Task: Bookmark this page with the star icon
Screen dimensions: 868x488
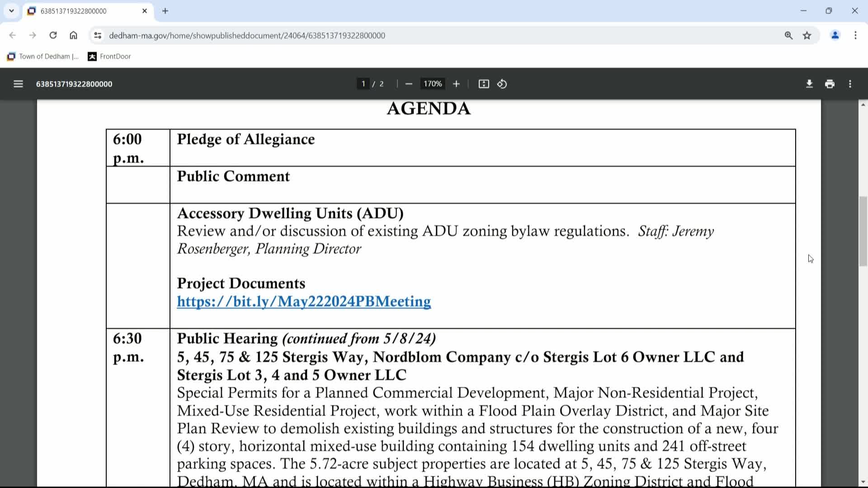Action: (x=807, y=35)
